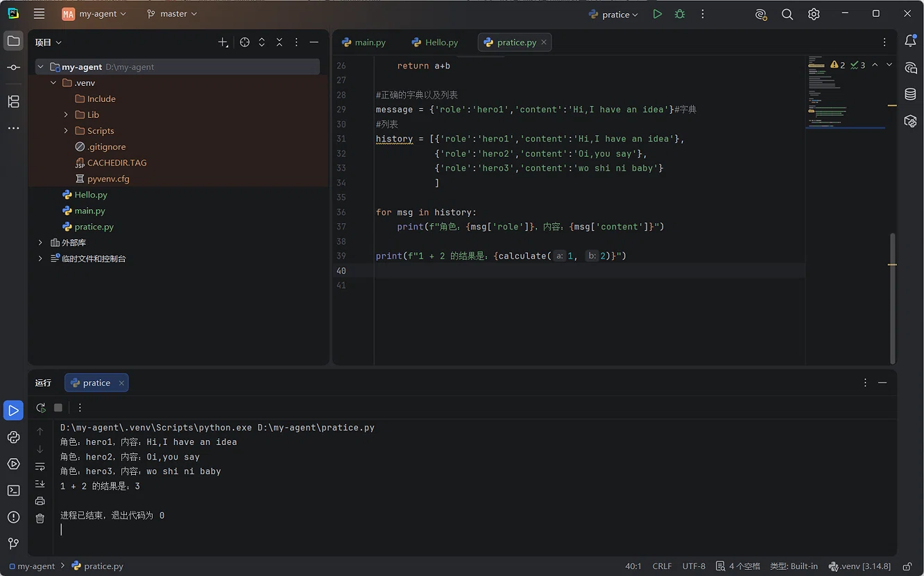Click the .venv [3.14.8] interpreter widget
This screenshot has width=924, height=576.
[859, 566]
